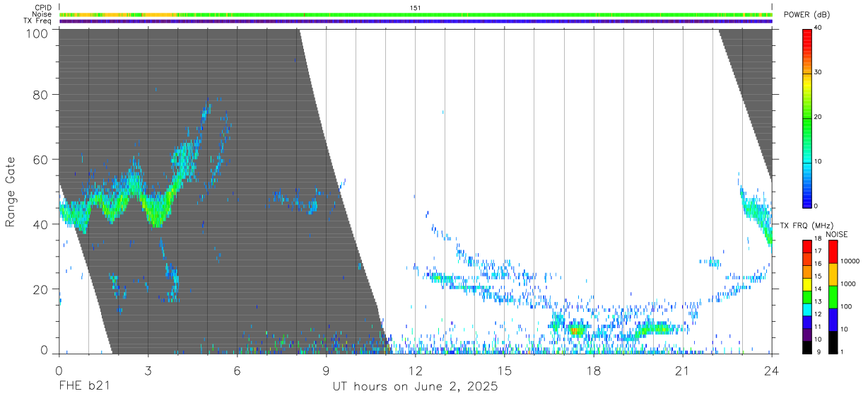Click the NOISE color scale bar
868x401 pixels.
pyautogui.click(x=833, y=297)
